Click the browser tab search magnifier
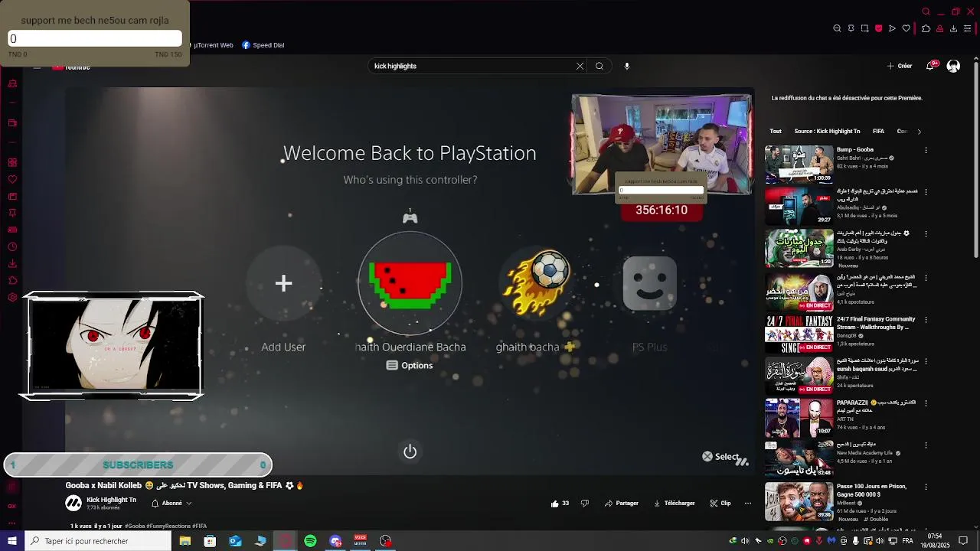 [x=926, y=11]
